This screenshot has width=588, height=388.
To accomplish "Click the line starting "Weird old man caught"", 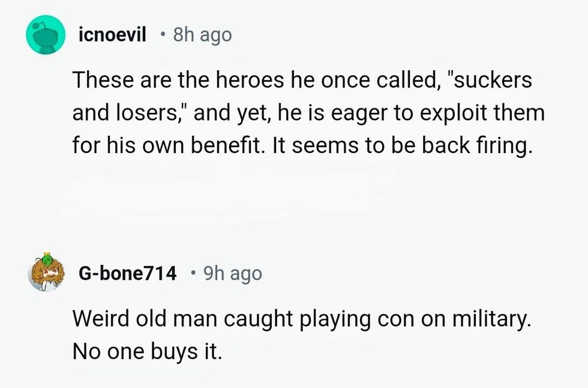I will tap(302, 318).
